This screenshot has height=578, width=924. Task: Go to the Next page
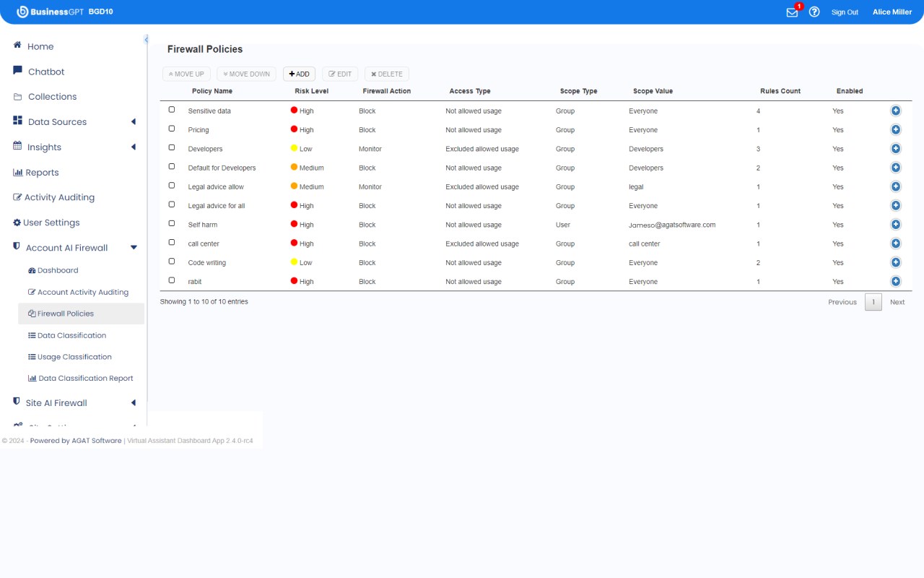pos(897,302)
